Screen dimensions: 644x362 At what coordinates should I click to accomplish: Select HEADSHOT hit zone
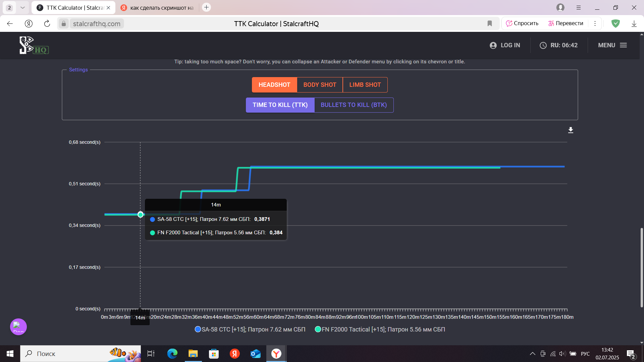point(274,85)
